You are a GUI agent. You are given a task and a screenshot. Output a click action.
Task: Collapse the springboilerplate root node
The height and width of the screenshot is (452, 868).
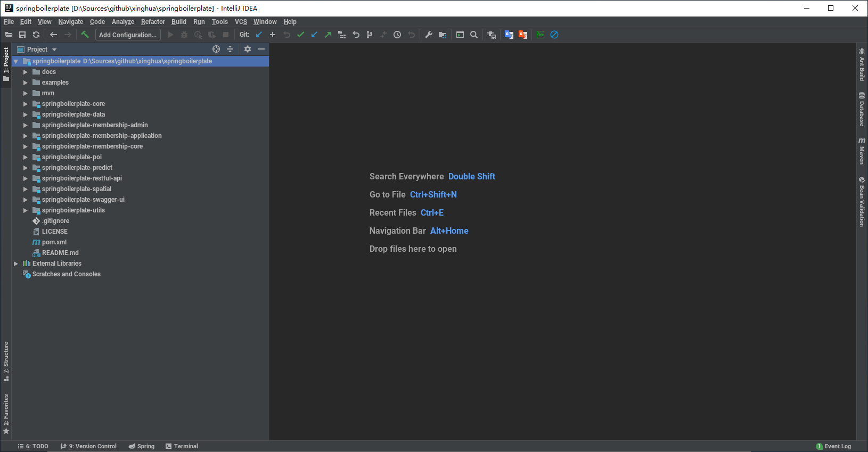pos(16,61)
